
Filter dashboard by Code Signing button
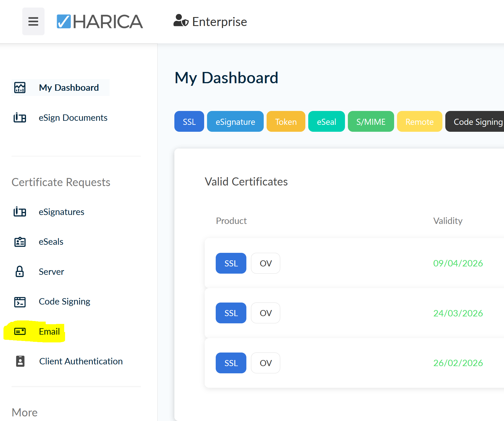tap(475, 121)
